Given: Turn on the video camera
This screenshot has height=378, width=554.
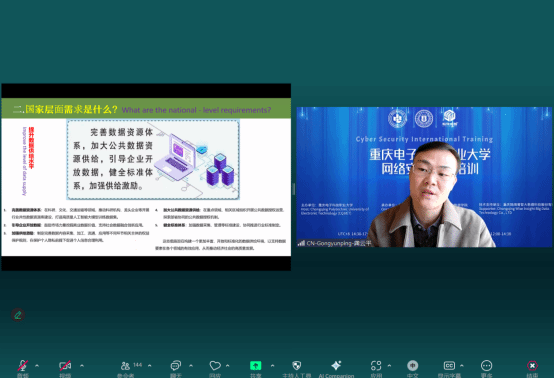Looking at the screenshot, I should (x=65, y=368).
